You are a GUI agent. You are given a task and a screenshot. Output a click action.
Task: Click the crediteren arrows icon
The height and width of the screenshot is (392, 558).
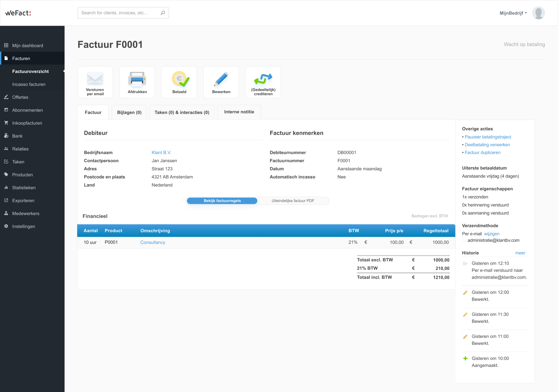tap(263, 79)
